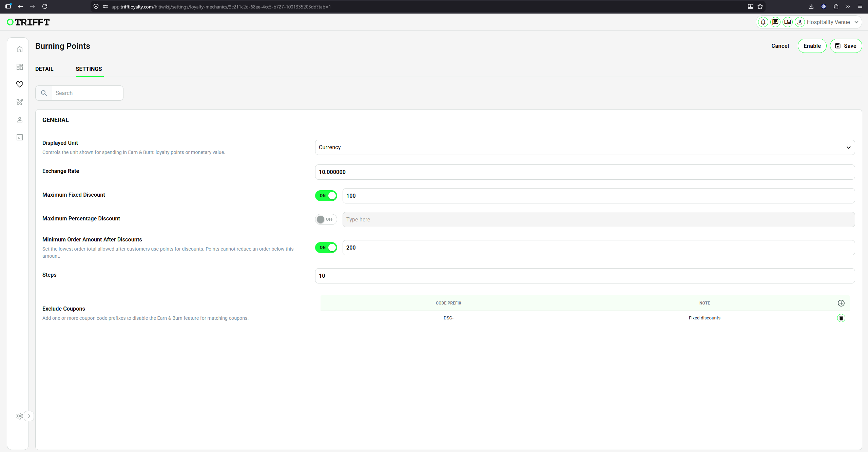The height and width of the screenshot is (452, 868).
Task: Click the browser profile avatar icon
Action: (824, 6)
